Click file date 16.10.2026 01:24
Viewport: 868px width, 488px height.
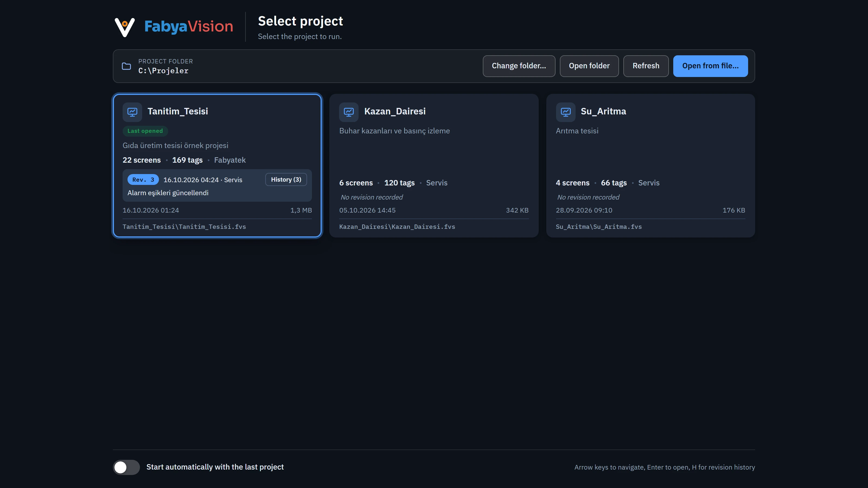coord(151,210)
